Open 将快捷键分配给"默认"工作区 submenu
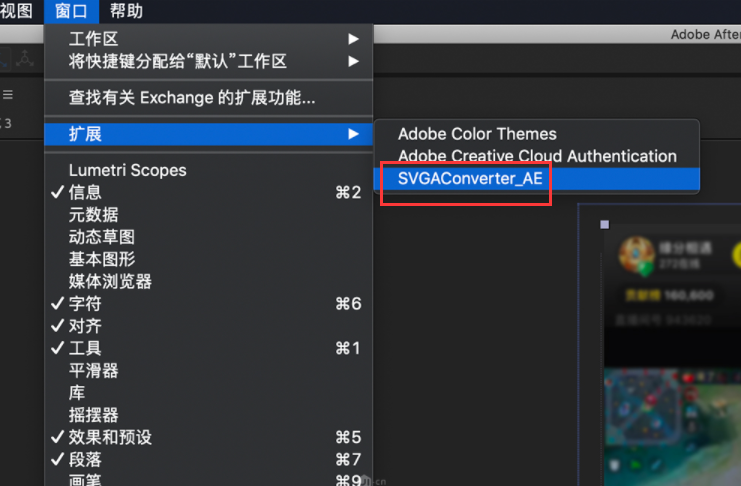Image resolution: width=741 pixels, height=486 pixels. click(208, 61)
